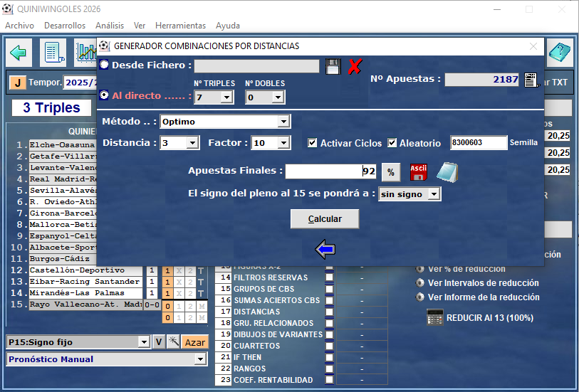Click the Apuestas Finales input field
This screenshot has width=579, height=392.
pyautogui.click(x=331, y=171)
